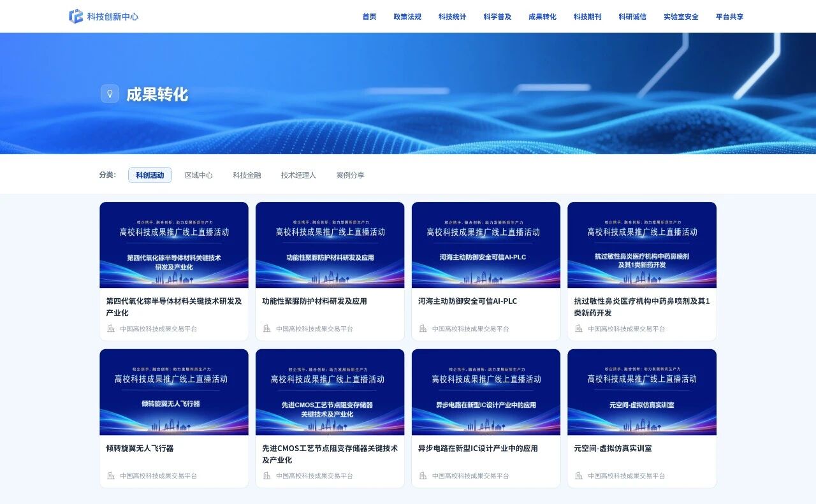Choose the 技术经理人 category
The height and width of the screenshot is (504, 816).
point(298,175)
